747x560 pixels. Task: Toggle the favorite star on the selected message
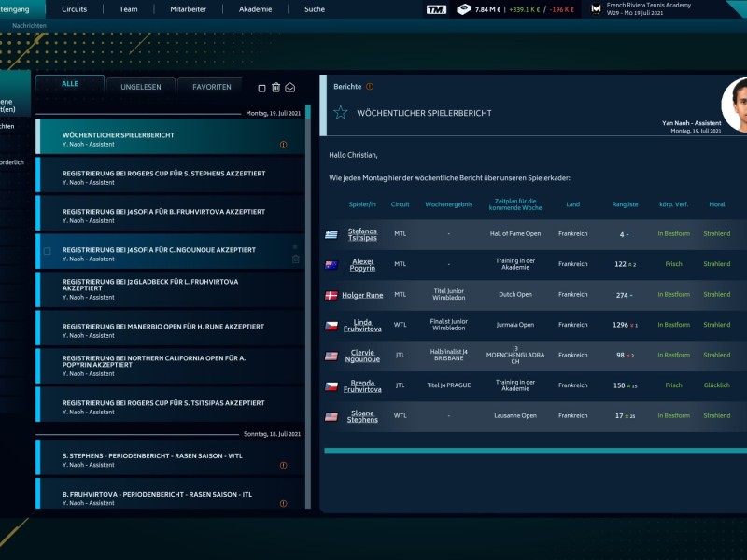click(295, 245)
